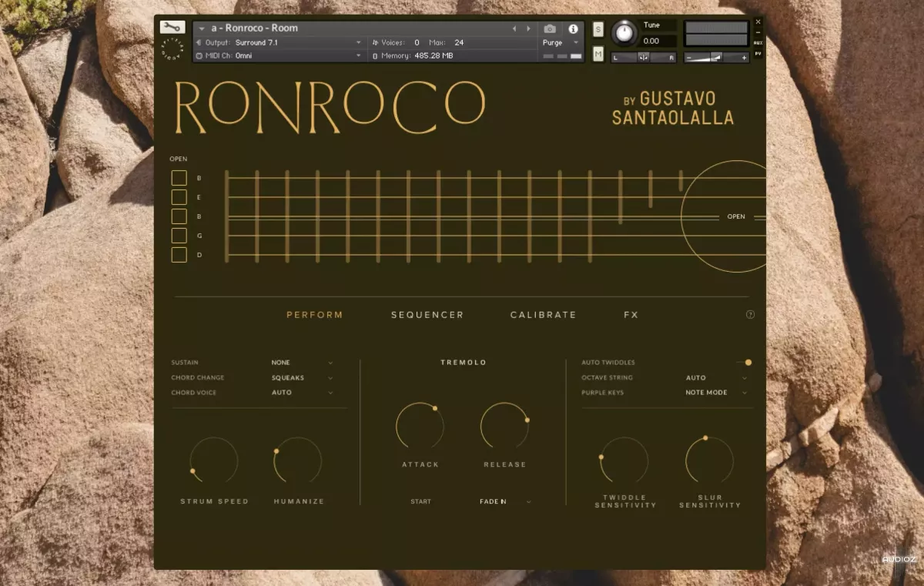The image size is (924, 586).
Task: Check the open box for E string
Action: coord(179,197)
